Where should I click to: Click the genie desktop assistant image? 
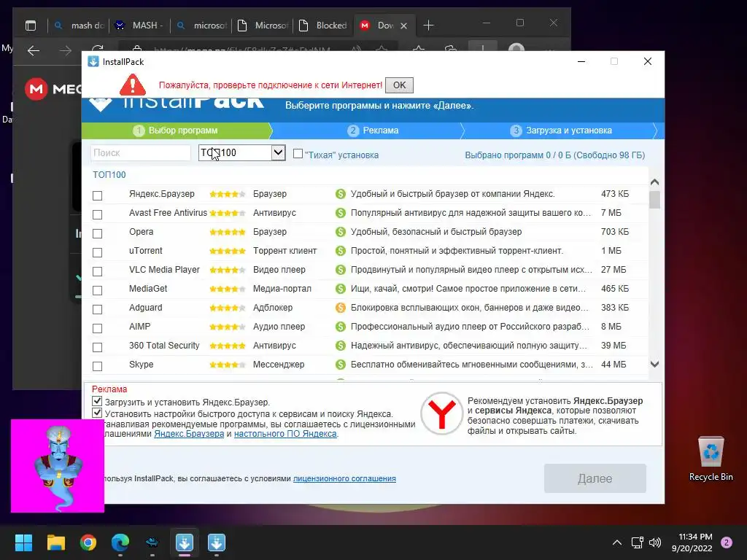click(x=58, y=466)
